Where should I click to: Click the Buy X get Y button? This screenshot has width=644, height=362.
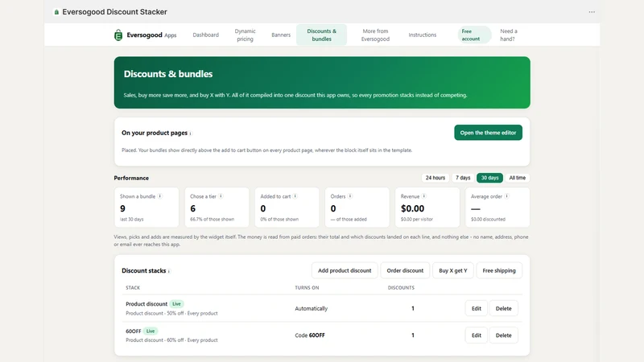pos(452,270)
